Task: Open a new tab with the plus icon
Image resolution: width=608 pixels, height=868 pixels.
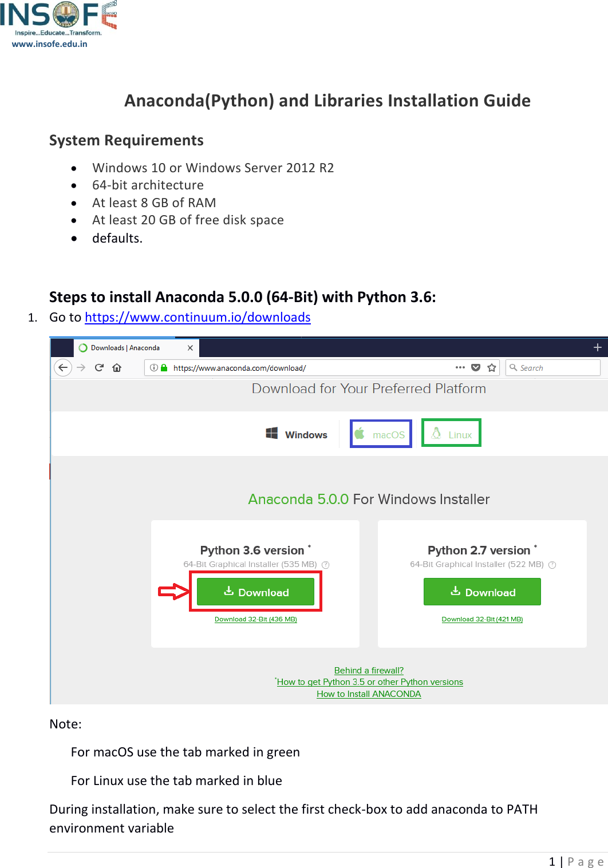Action: point(597,347)
